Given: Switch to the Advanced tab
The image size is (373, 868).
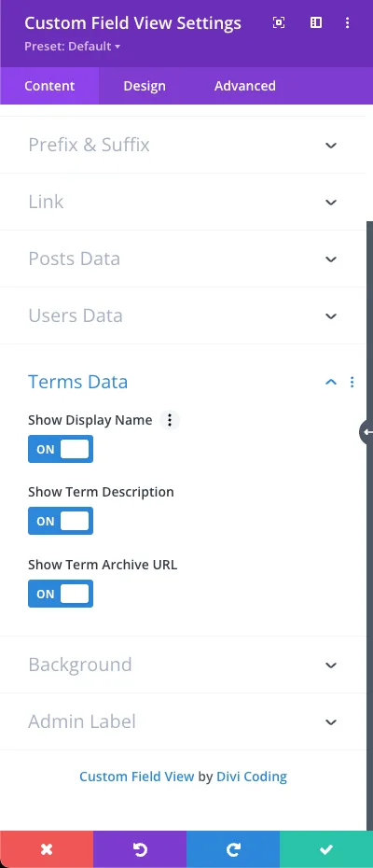Looking at the screenshot, I should [x=245, y=86].
